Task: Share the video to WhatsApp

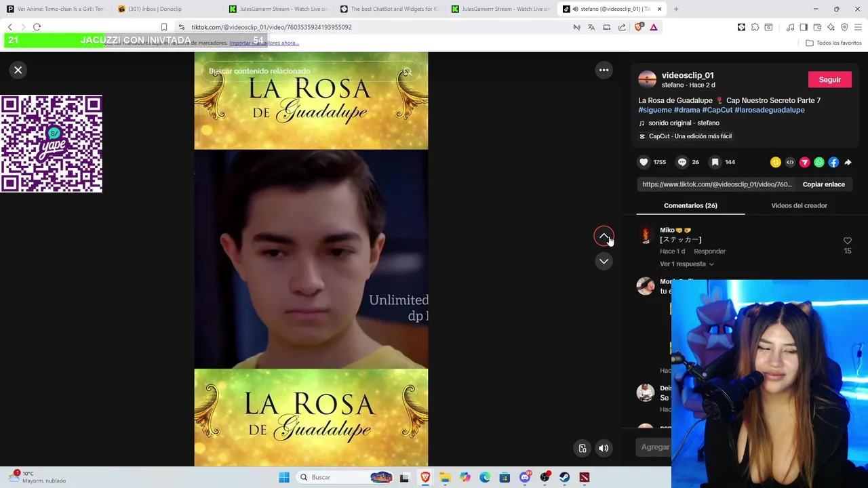Action: pyautogui.click(x=819, y=162)
